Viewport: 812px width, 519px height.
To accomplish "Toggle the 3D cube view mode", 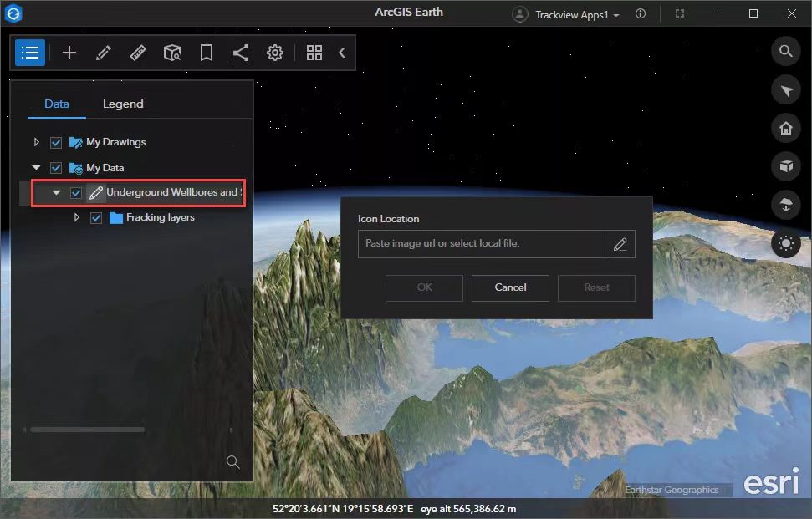I will point(786,166).
